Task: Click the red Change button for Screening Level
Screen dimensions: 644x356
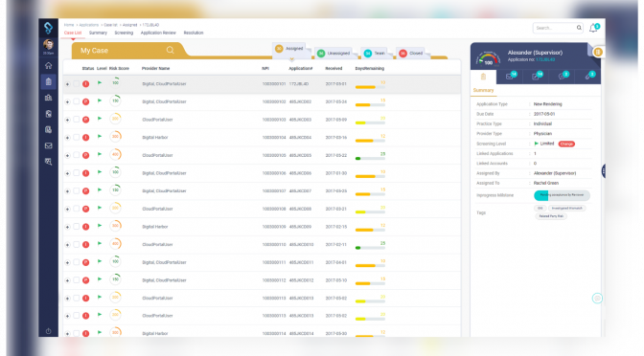Action: [x=566, y=144]
